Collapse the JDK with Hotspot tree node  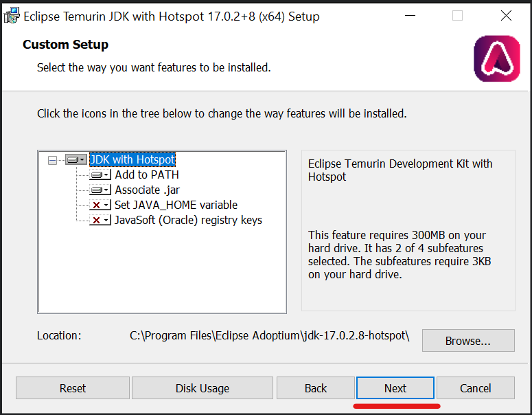53,160
